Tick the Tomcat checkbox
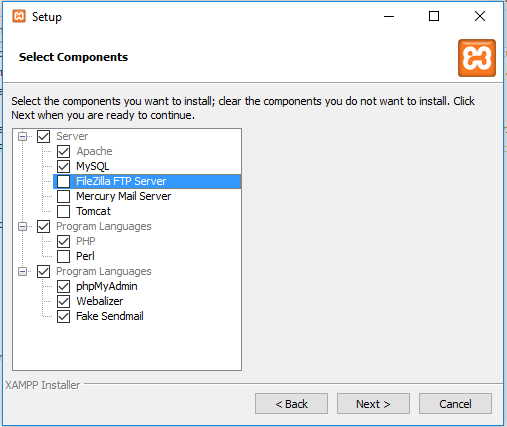This screenshot has height=427, width=507. point(63,211)
